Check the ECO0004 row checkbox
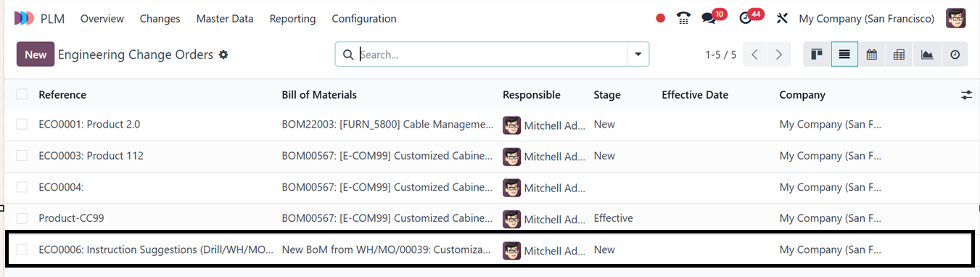Viewport: 980px width, 277px height. (22, 187)
